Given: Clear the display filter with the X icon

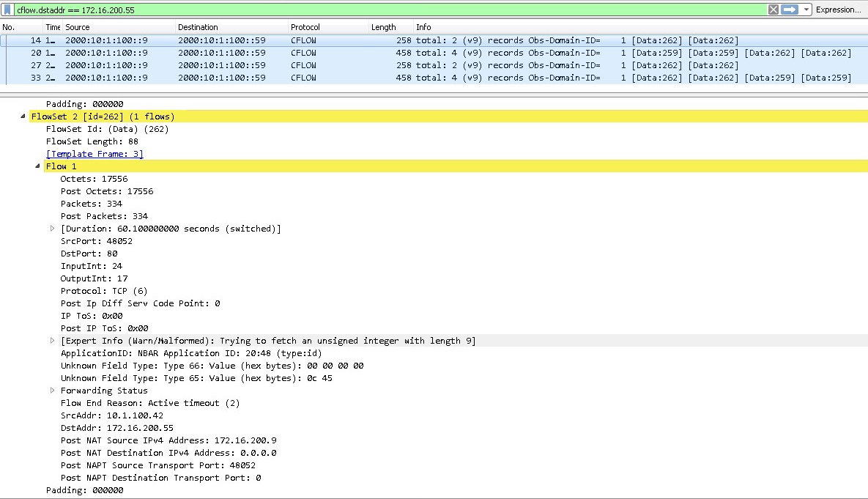Looking at the screenshot, I should pos(775,10).
